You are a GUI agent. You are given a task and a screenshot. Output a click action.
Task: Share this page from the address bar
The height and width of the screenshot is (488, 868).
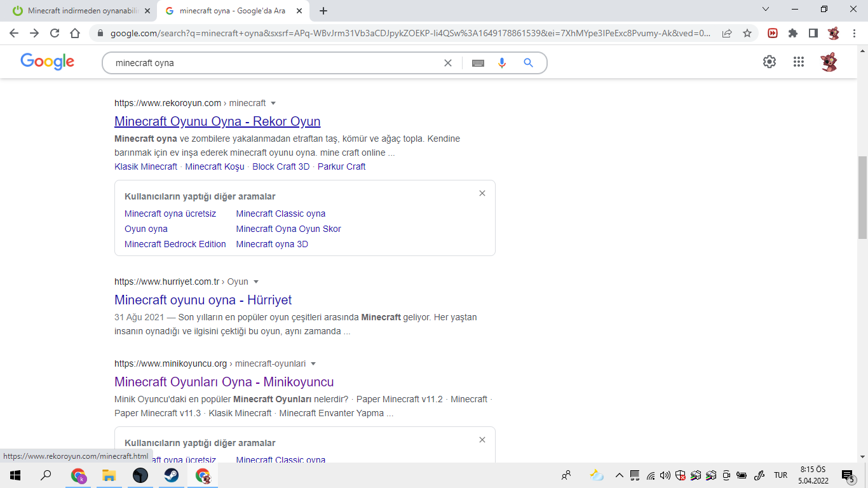[x=727, y=33]
